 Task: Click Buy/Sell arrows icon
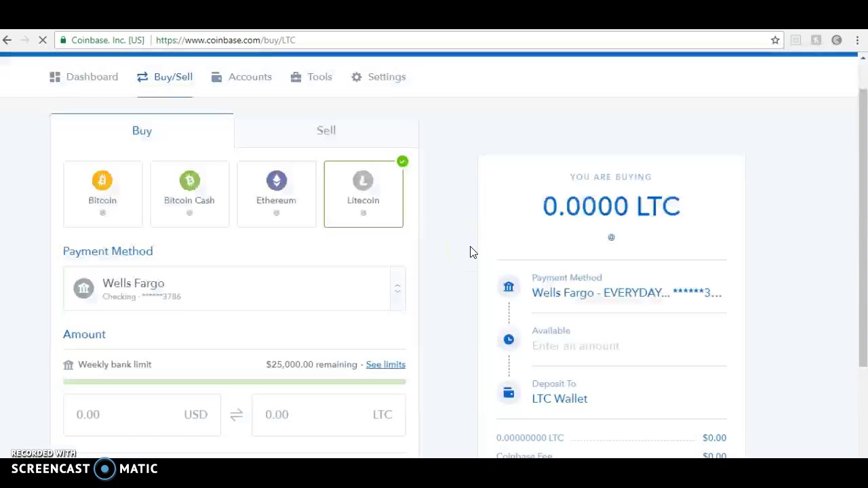(142, 77)
